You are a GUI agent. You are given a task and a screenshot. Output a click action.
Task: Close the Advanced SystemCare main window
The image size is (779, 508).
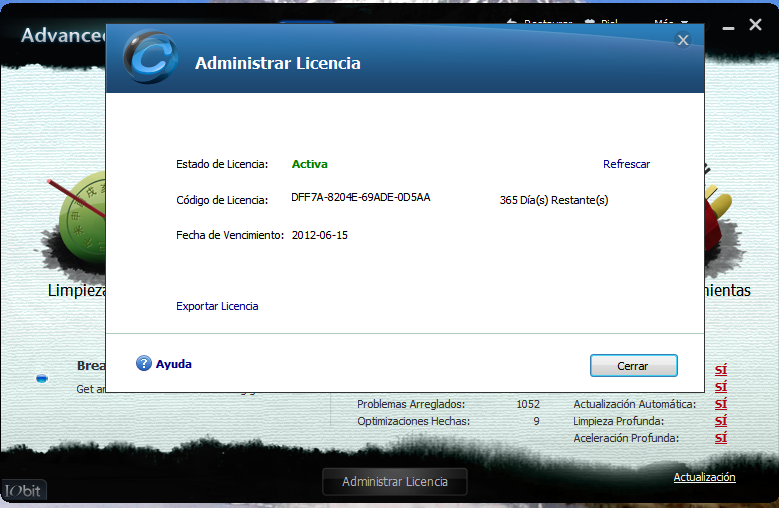click(755, 25)
